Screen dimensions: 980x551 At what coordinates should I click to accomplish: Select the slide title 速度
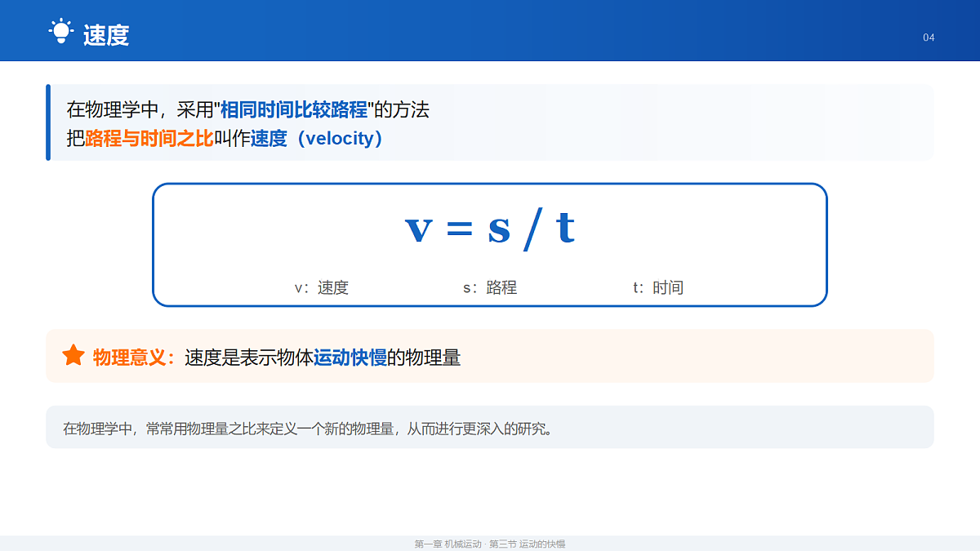coord(106,36)
